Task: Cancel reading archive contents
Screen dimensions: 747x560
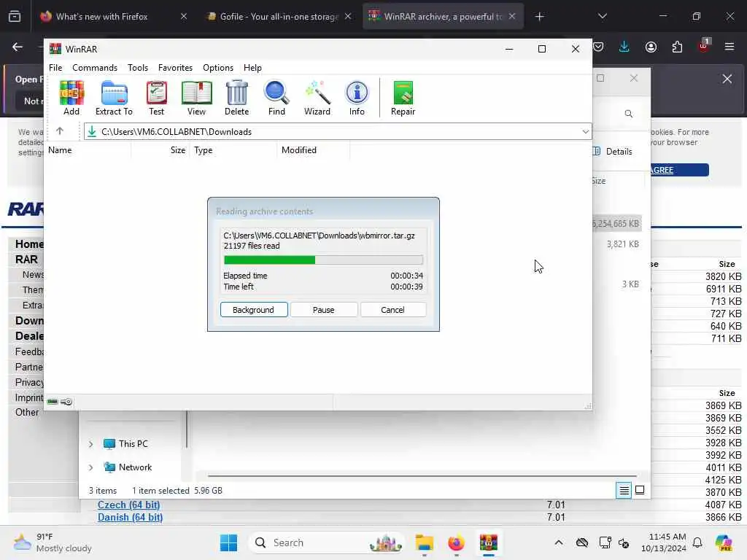Action: (392, 309)
